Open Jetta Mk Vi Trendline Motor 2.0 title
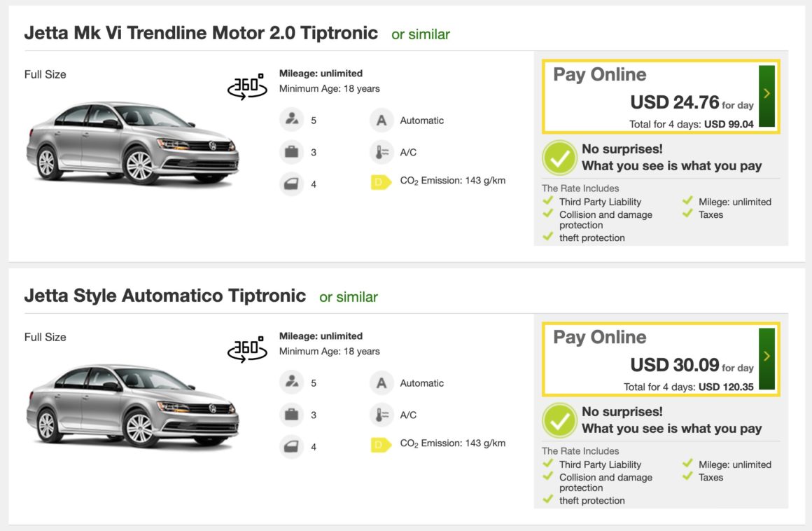The height and width of the screenshot is (531, 812). coord(201,33)
